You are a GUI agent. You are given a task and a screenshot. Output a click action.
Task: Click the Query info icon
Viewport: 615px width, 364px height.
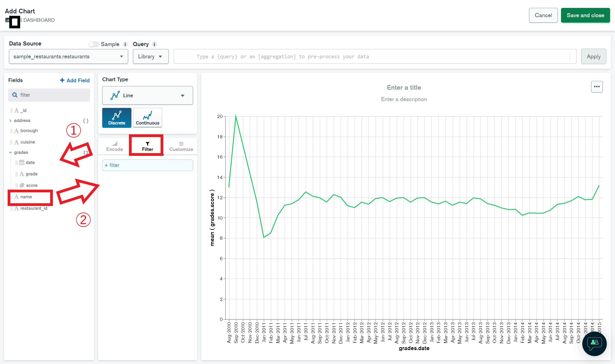[154, 44]
